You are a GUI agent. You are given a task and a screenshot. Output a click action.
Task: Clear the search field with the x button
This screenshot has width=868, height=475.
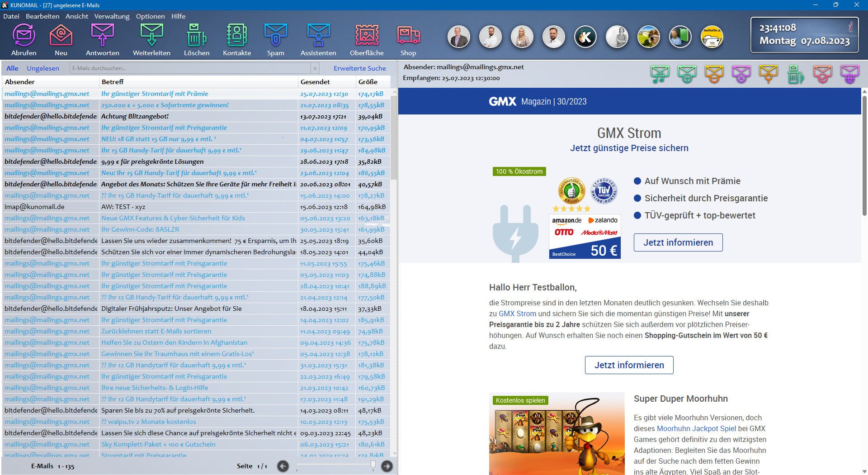315,68
